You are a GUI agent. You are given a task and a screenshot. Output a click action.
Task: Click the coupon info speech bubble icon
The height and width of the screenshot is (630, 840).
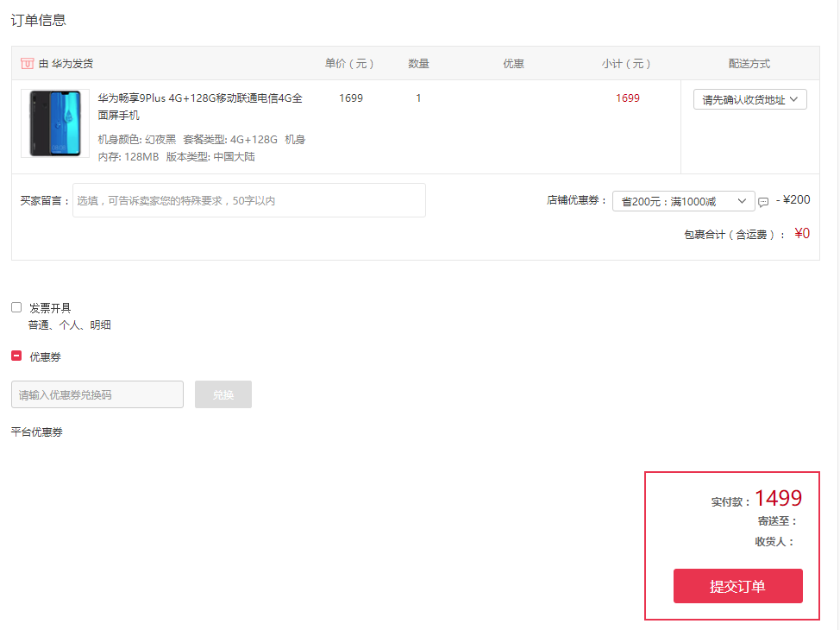pos(763,202)
